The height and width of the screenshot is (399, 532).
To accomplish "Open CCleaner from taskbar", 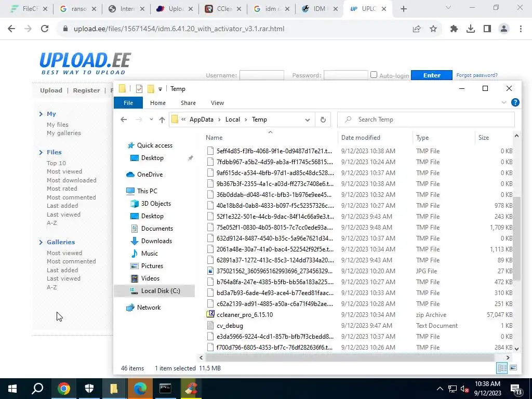I will [191, 389].
